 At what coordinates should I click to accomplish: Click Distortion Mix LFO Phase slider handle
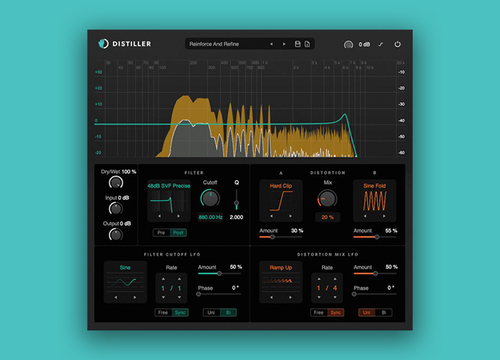pos(354,294)
